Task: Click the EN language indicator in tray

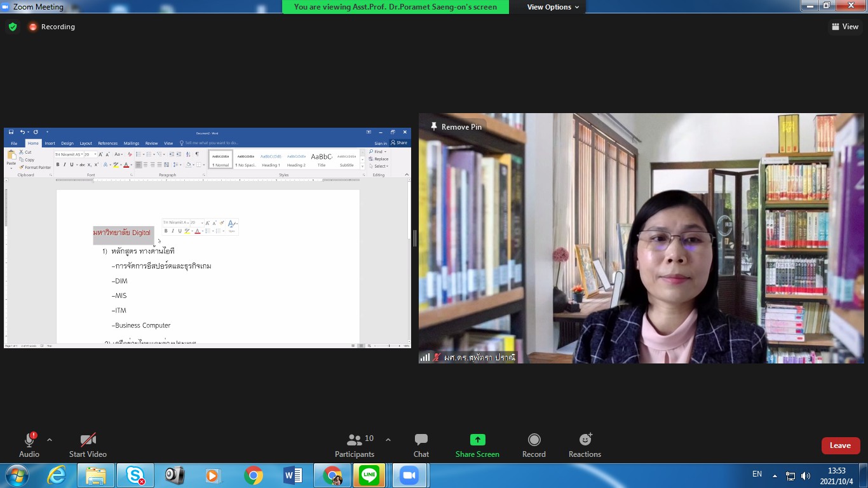Action: [x=757, y=474]
